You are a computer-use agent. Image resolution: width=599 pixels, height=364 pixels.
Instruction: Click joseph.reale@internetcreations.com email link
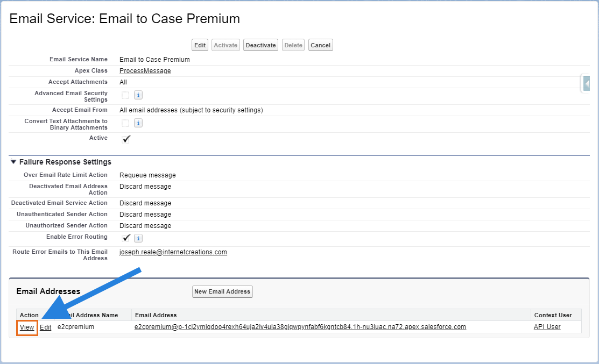click(x=173, y=252)
